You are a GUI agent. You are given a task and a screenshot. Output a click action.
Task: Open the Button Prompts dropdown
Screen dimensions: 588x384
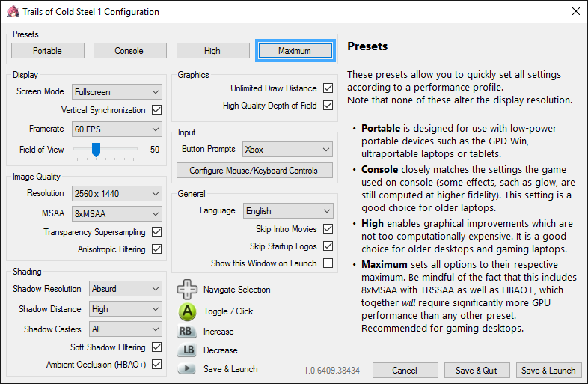pyautogui.click(x=287, y=150)
